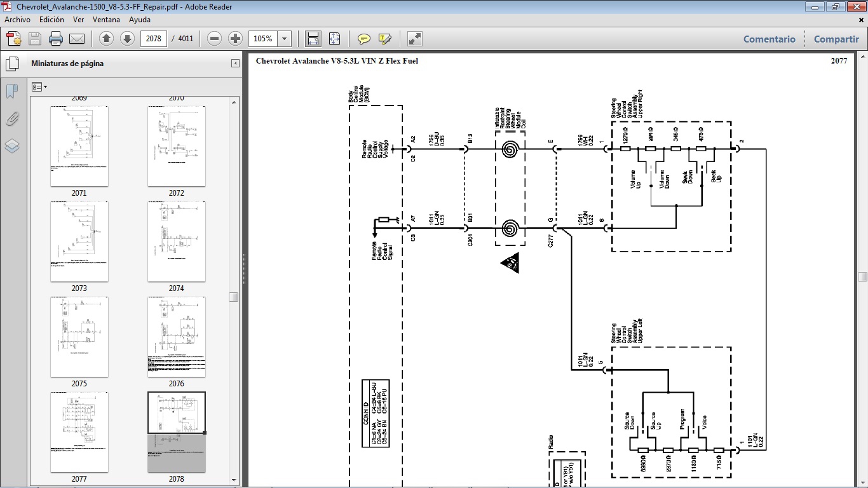Image resolution: width=868 pixels, height=488 pixels.
Task: Open the Ventana menu
Action: pos(106,20)
